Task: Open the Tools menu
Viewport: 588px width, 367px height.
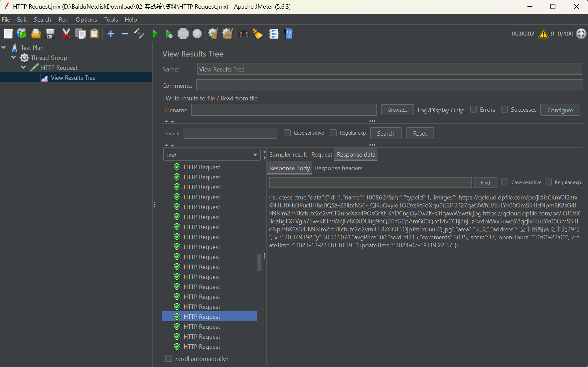Action: [x=111, y=20]
